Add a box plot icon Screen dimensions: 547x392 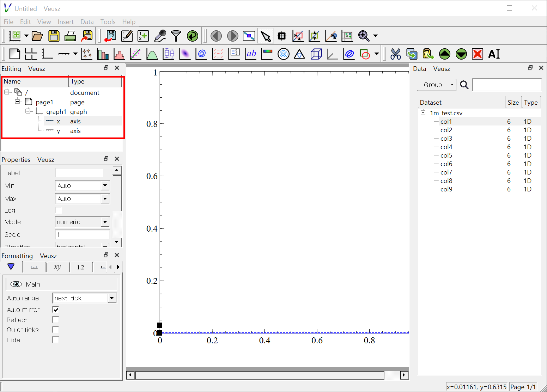pyautogui.click(x=169, y=54)
